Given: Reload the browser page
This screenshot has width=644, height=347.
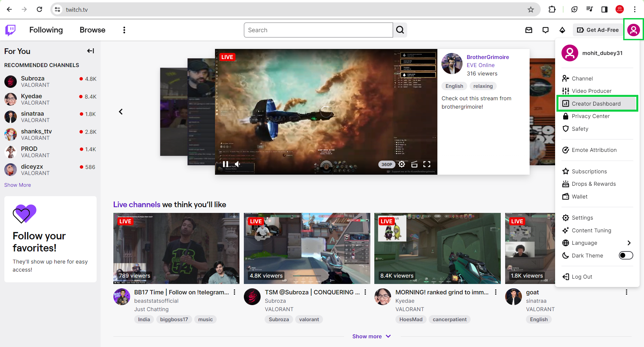Looking at the screenshot, I should [x=39, y=9].
